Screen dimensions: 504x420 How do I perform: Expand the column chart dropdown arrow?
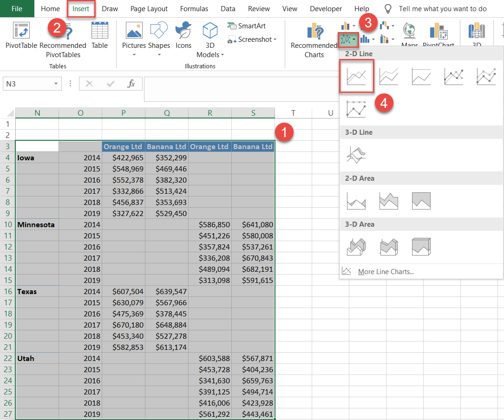coord(354,26)
